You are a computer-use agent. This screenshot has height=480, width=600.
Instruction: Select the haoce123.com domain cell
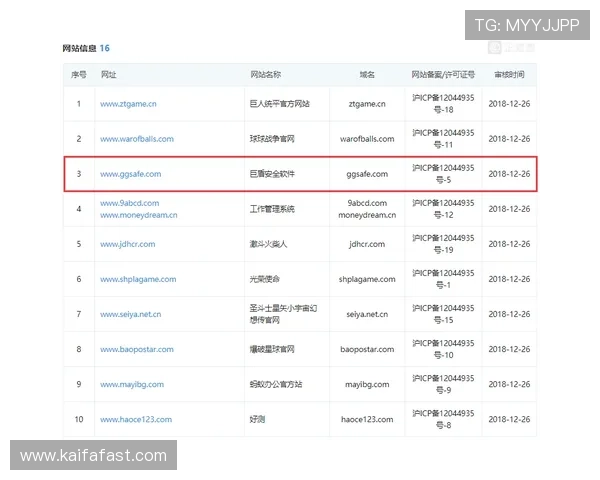click(x=367, y=420)
